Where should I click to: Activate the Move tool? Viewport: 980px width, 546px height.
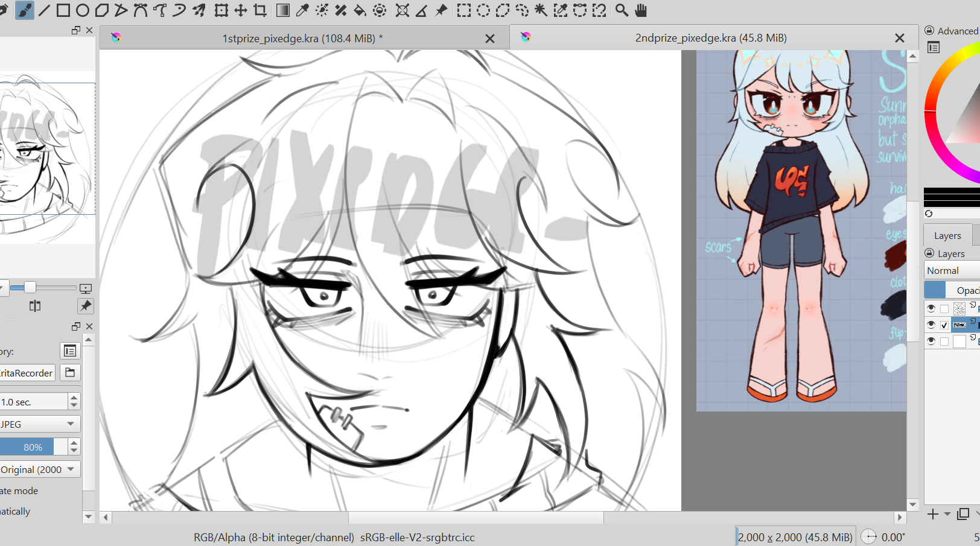241,10
